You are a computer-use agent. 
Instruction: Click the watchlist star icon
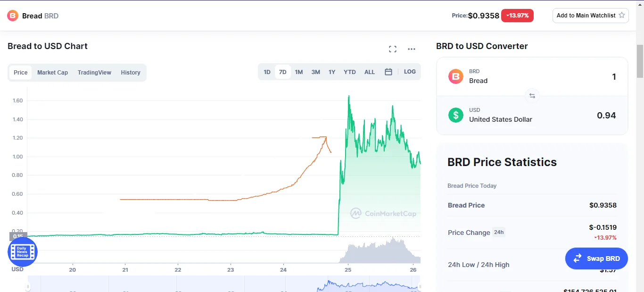click(x=622, y=15)
